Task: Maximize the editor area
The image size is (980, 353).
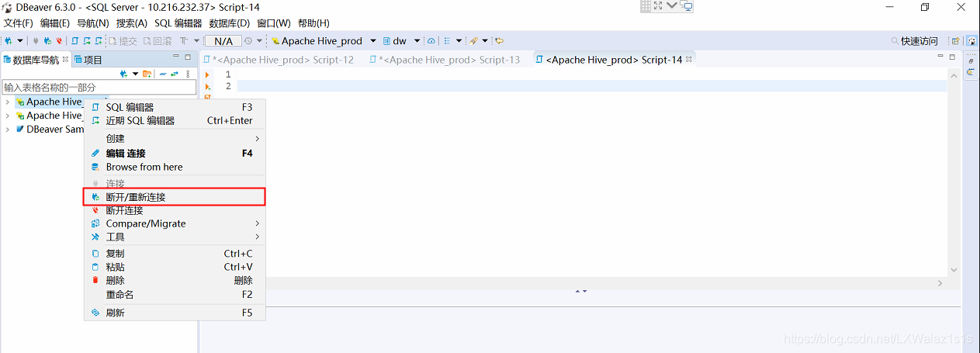Action: click(954, 57)
